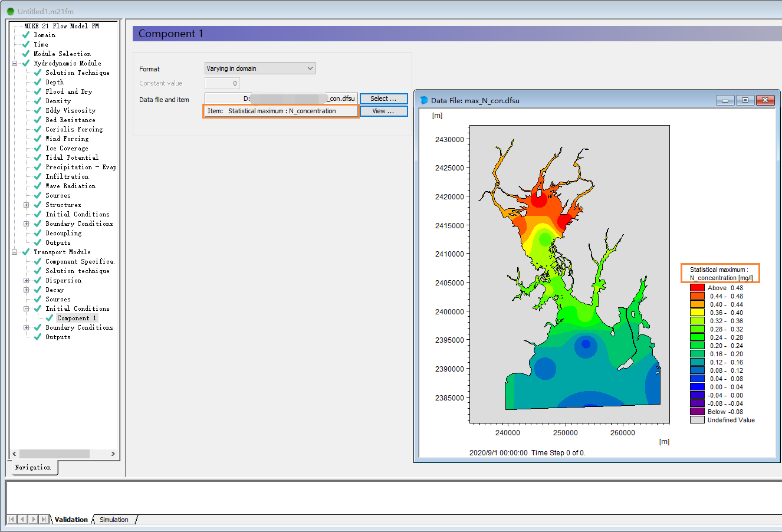Click the checkmark icon beside Bed Resistance

point(38,120)
